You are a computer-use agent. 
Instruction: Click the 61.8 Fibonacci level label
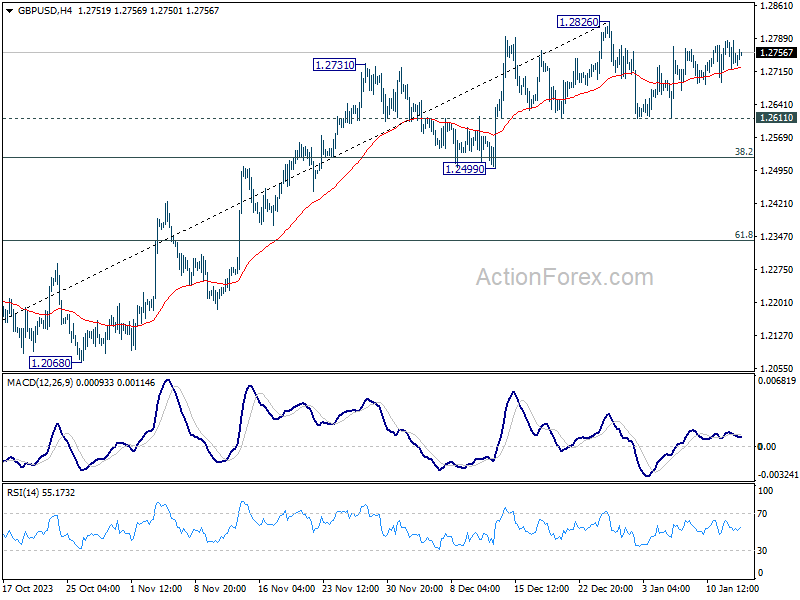(x=743, y=235)
